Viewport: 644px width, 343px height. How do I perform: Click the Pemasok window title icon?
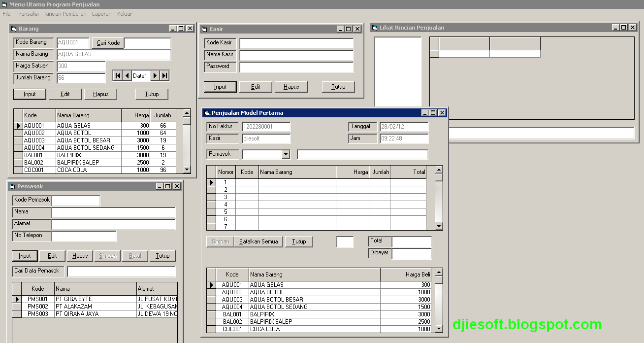[x=12, y=186]
